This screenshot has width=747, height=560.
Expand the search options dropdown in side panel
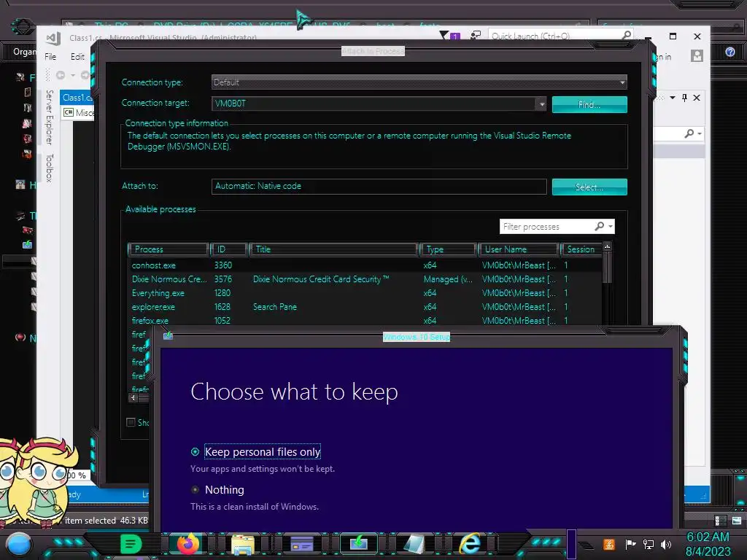700,134
